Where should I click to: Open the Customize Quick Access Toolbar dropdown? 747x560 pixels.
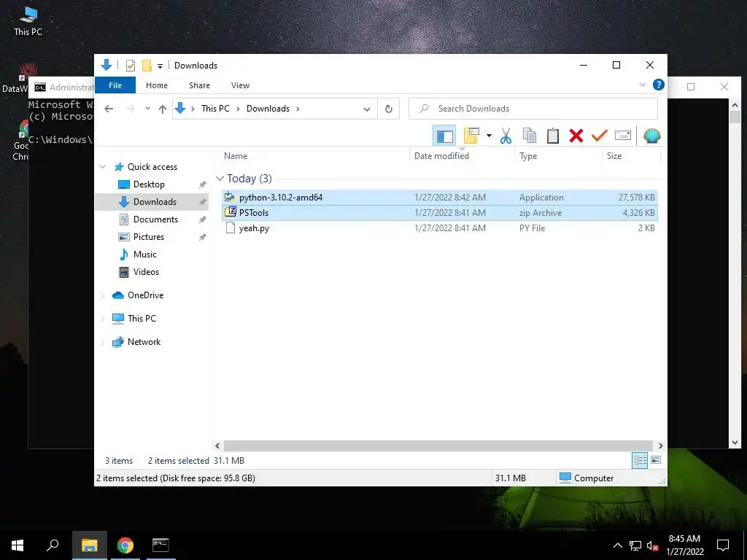click(160, 66)
